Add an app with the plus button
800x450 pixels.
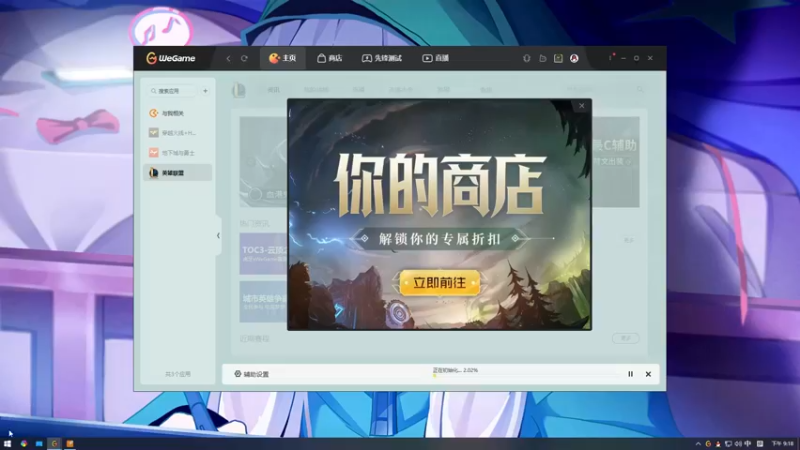click(x=205, y=91)
